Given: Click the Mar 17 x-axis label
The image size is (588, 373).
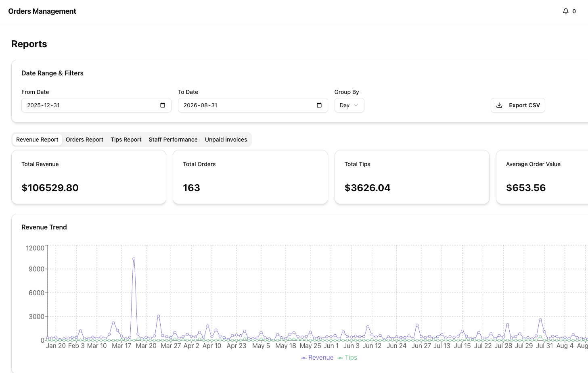Looking at the screenshot, I should click(x=121, y=346).
